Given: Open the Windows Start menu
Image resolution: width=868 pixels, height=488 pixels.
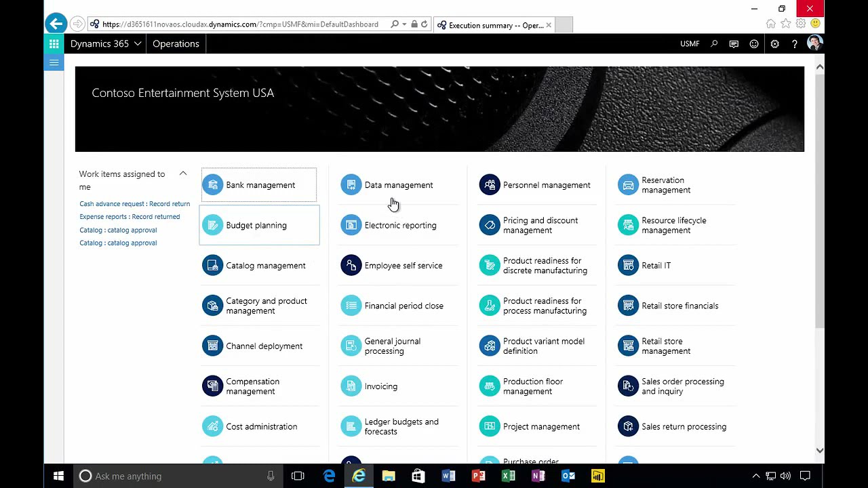Looking at the screenshot, I should coord(58,476).
